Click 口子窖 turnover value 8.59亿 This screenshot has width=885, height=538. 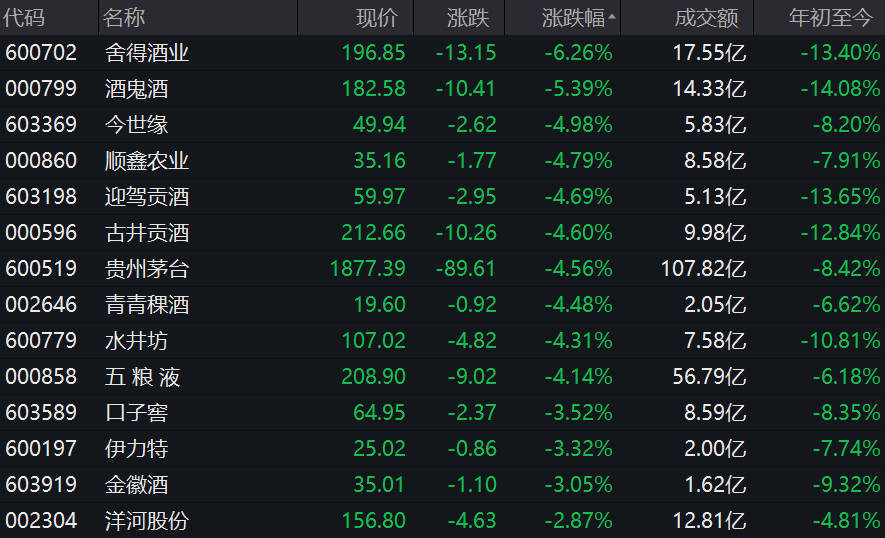[710, 413]
